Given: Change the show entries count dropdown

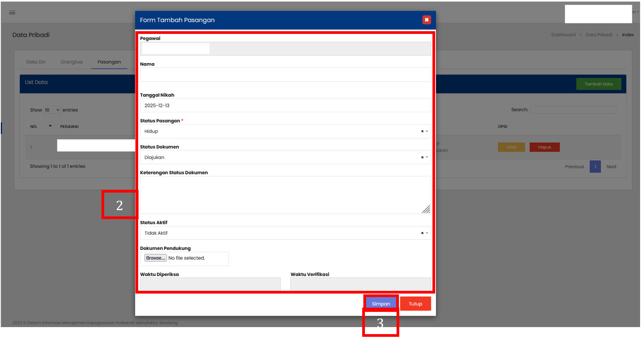Looking at the screenshot, I should pos(52,110).
